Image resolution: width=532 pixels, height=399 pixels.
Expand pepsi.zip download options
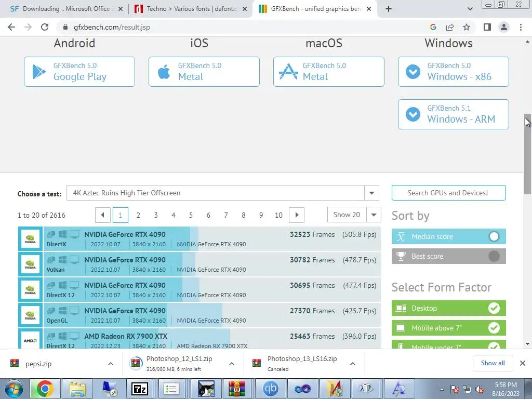[111, 364]
